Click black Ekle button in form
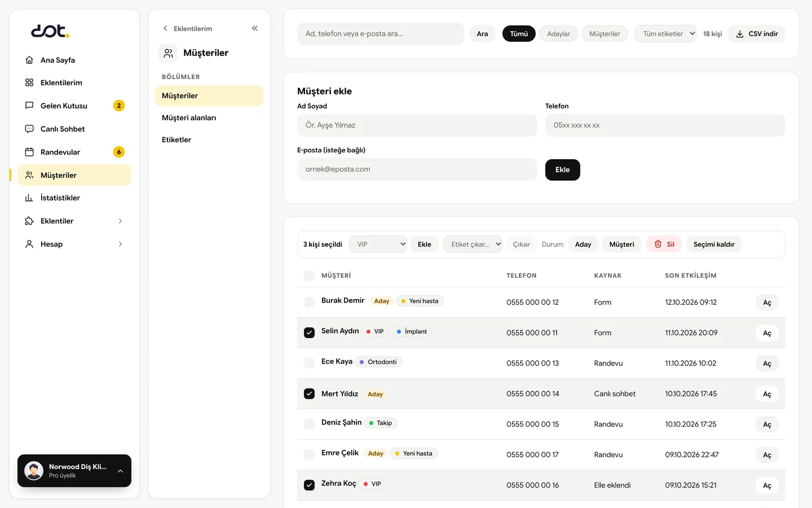 [563, 170]
